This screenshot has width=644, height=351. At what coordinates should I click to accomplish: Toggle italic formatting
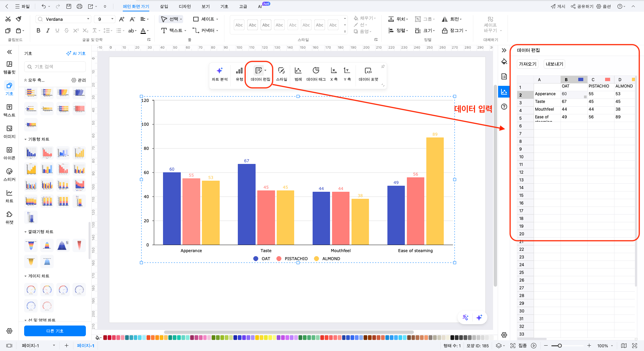(x=48, y=31)
